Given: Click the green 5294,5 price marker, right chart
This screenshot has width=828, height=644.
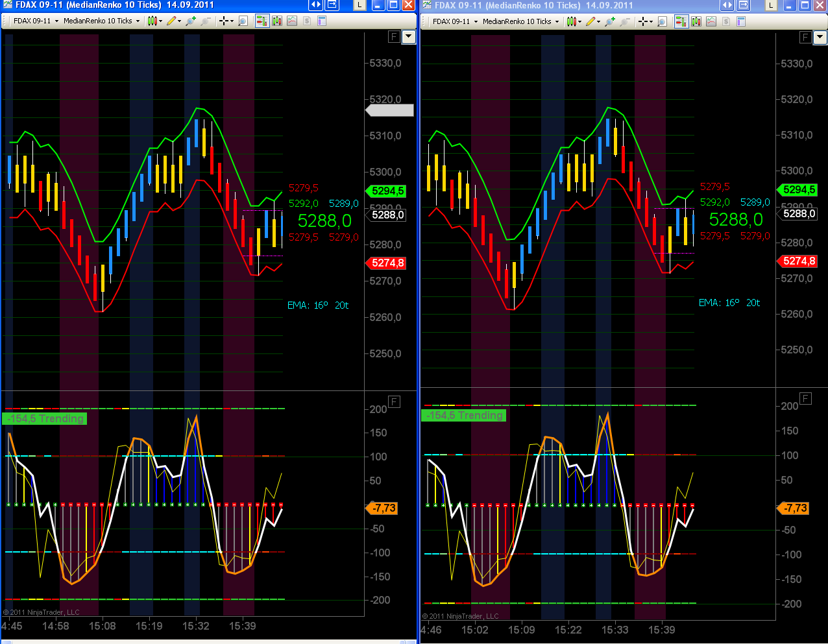Looking at the screenshot, I should 797,190.
